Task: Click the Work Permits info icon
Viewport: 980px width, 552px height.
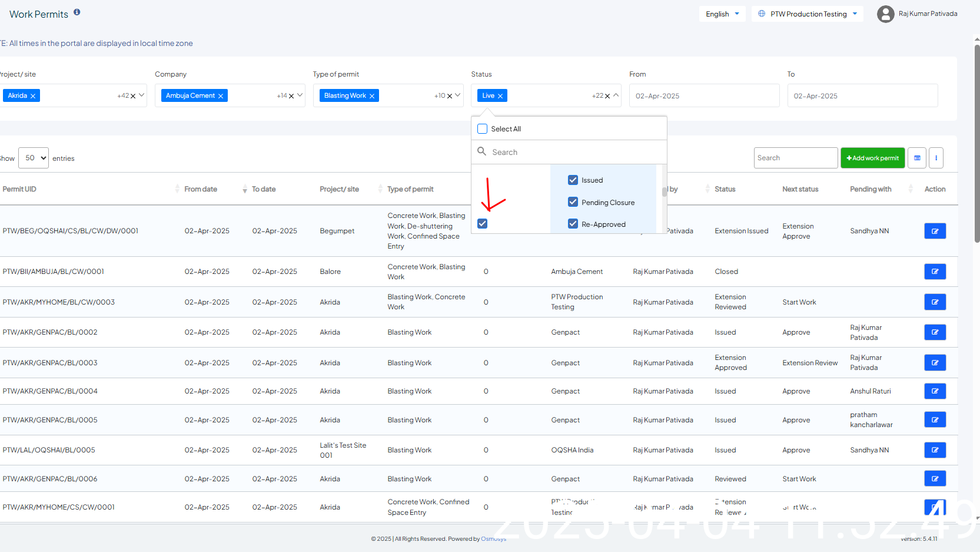Action: point(77,12)
